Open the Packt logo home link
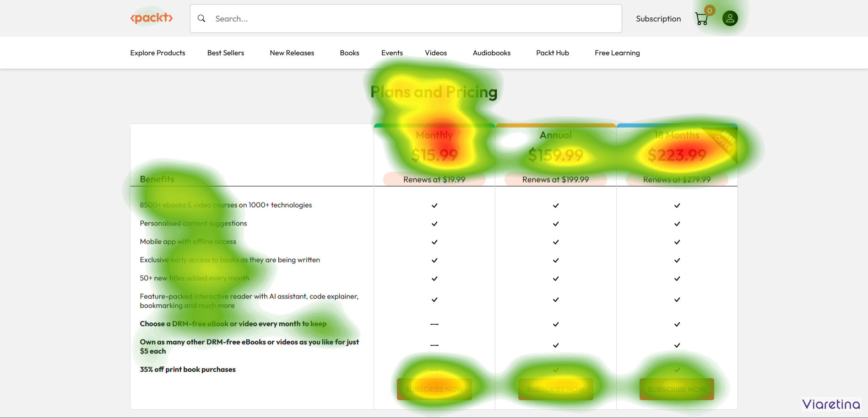 [152, 18]
